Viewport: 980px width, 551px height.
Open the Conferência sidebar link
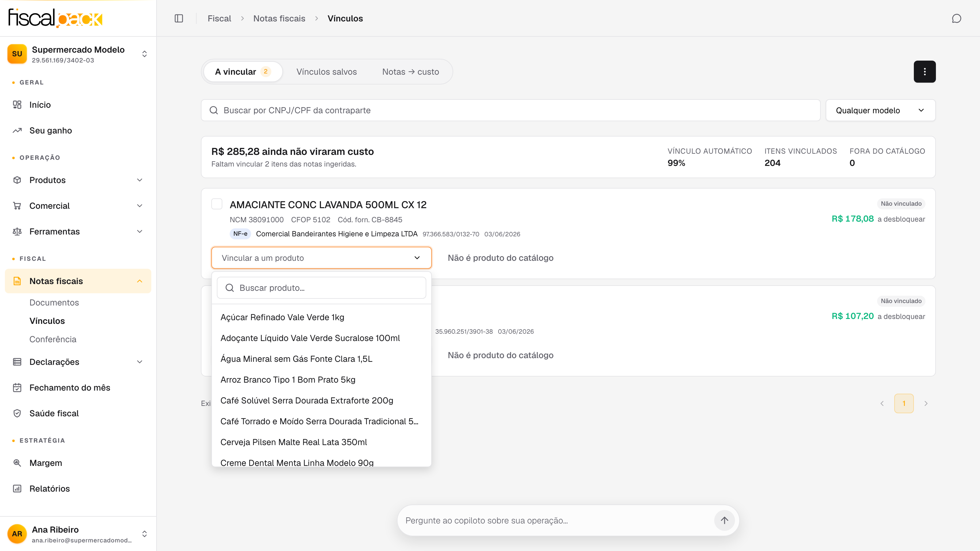click(53, 339)
